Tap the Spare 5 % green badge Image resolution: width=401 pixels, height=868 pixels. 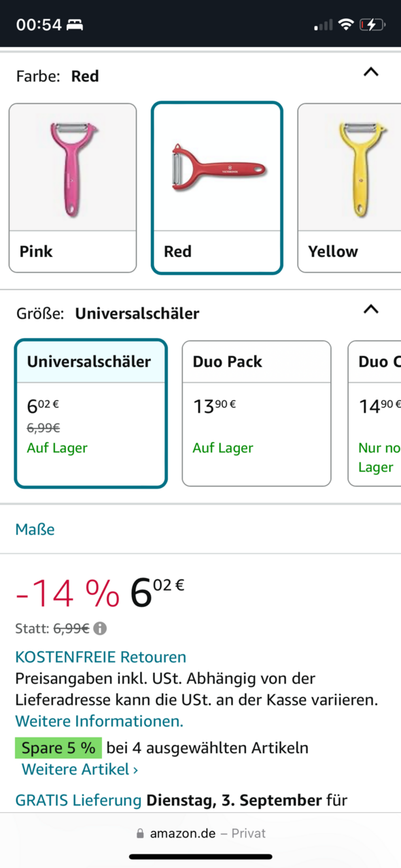click(58, 748)
